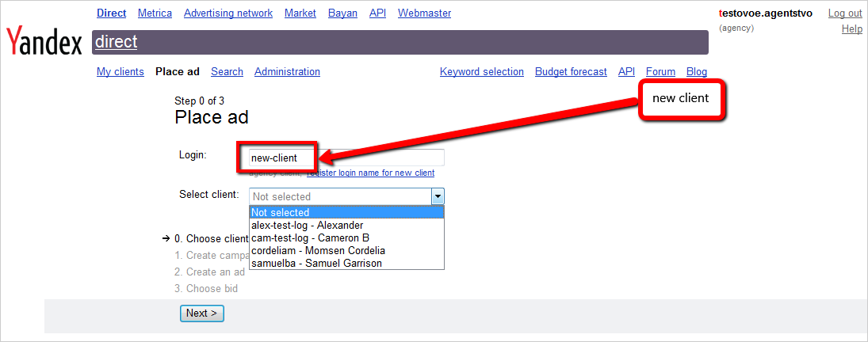The image size is (868, 342).
Task: Select samuelba - Samuel Garrison client
Action: [346, 263]
